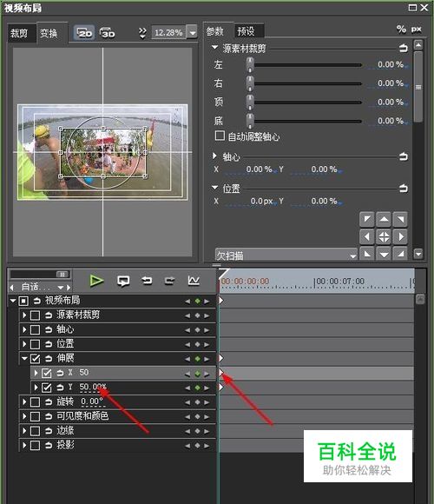
Task: Toggle the 视频布局 row checkbox
Action: pyautogui.click(x=23, y=301)
